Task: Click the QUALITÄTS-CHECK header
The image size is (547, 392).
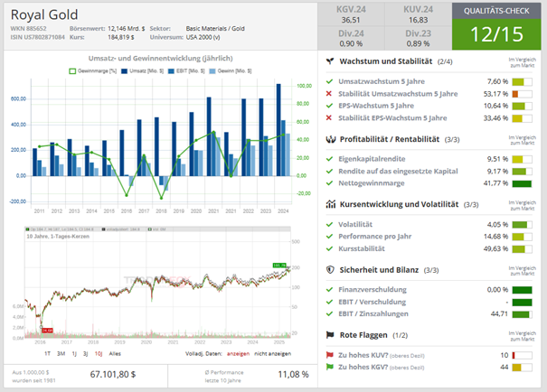Action: tap(496, 11)
